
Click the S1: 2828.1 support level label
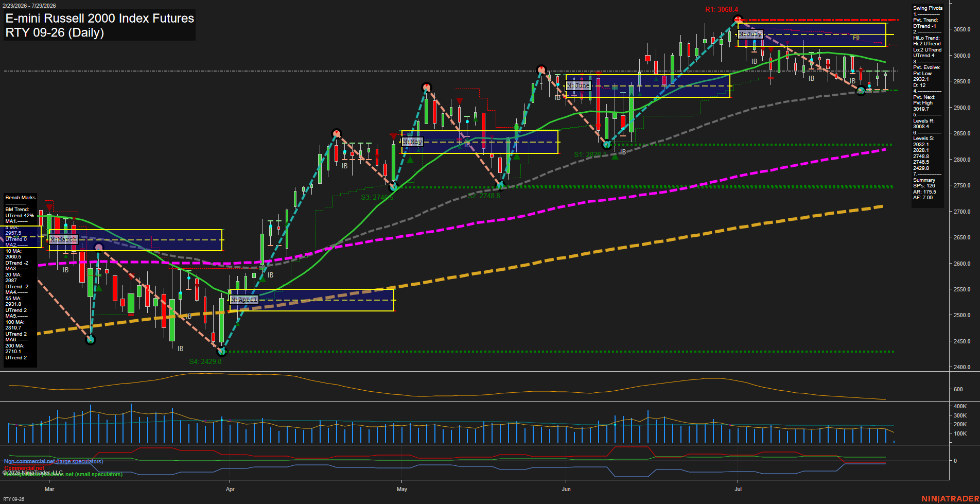point(587,154)
